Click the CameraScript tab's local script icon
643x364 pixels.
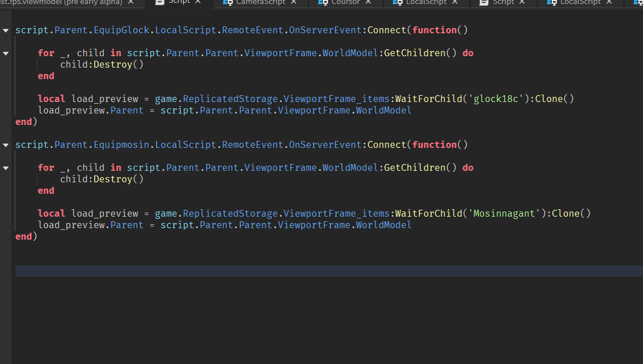click(x=228, y=2)
